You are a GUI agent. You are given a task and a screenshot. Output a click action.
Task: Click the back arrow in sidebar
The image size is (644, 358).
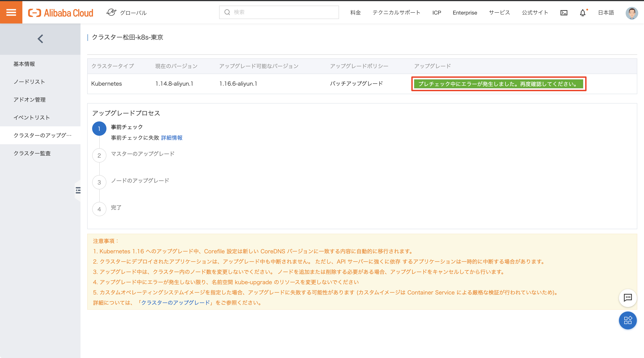pos(40,39)
